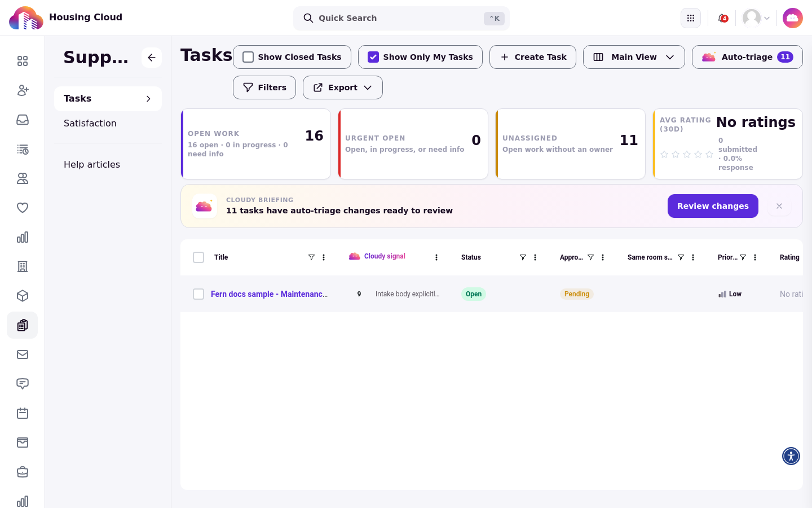Click the Unassigned stat card
The width and height of the screenshot is (812, 508).
pyautogui.click(x=570, y=144)
